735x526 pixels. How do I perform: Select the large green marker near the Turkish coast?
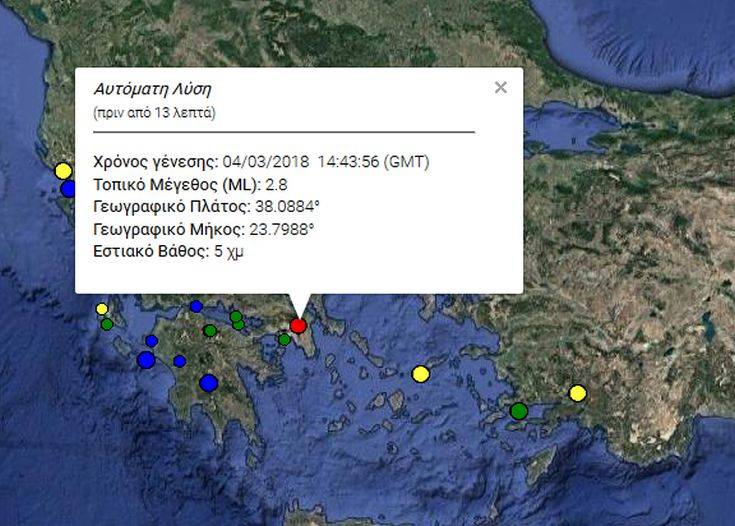pos(519,410)
